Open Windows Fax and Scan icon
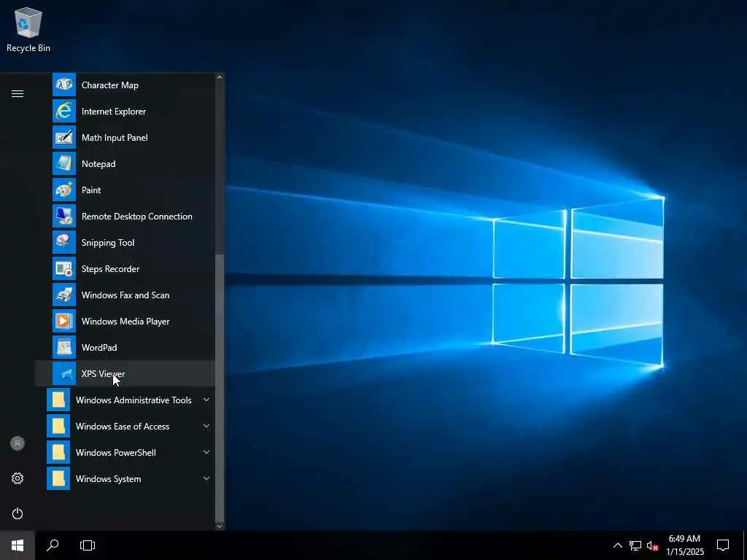 tap(64, 295)
